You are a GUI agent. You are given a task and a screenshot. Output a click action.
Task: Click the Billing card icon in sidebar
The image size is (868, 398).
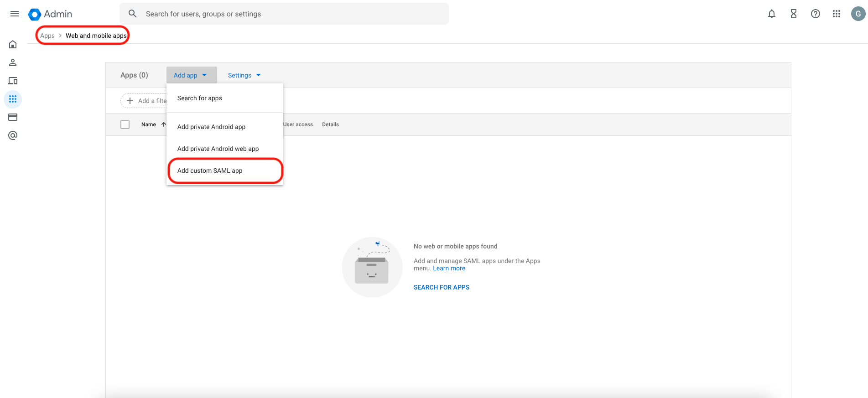pos(13,117)
